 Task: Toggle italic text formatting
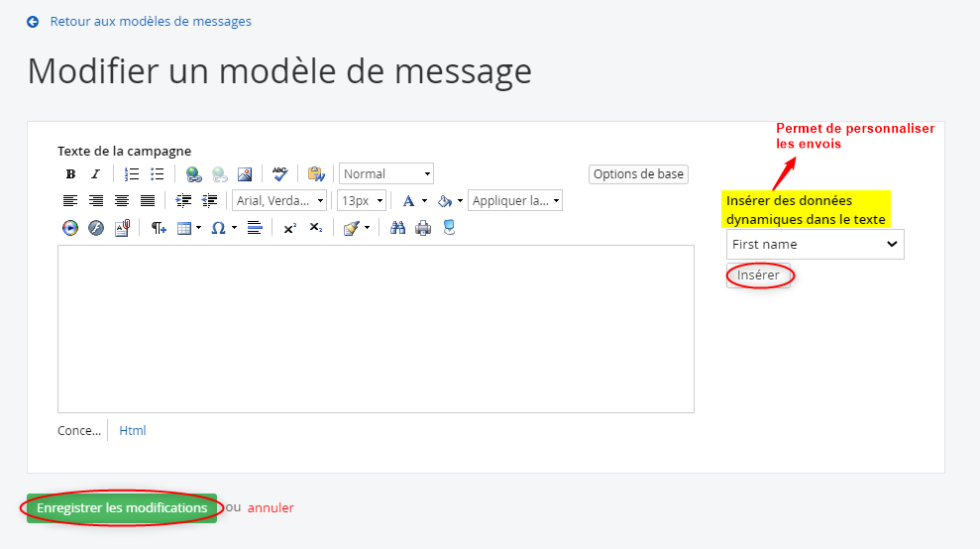click(96, 174)
